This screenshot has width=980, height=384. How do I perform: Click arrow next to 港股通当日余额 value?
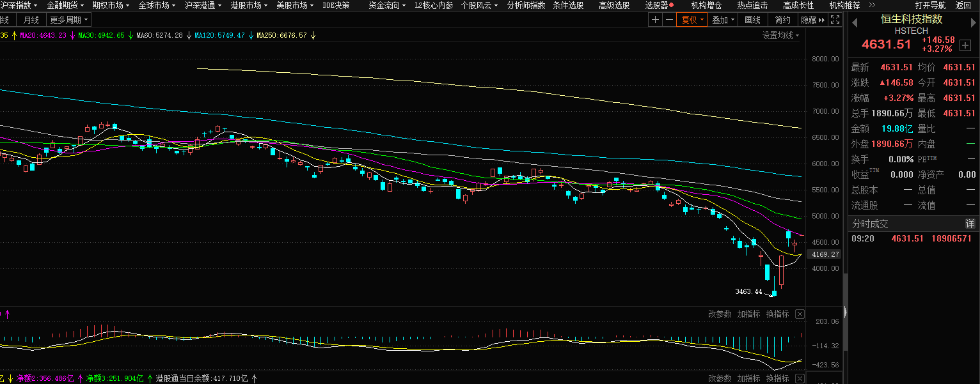254,378
